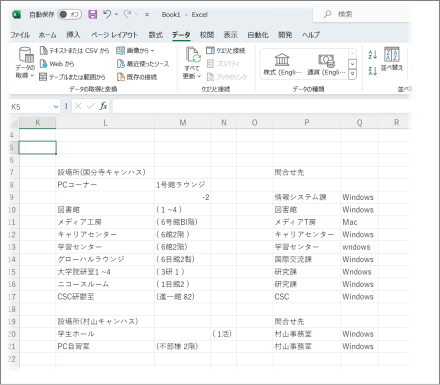440x385 pixels.
Task: Click the 検索 search box
Action: pos(363,14)
